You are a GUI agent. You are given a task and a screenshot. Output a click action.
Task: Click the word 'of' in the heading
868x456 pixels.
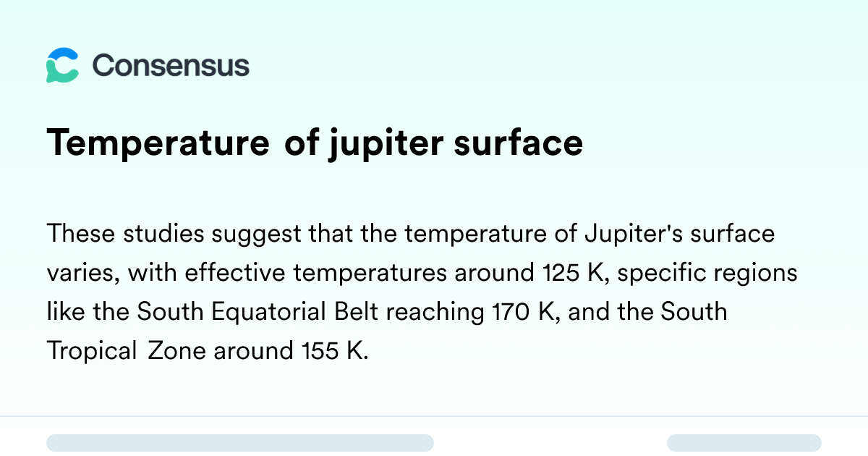coord(301,142)
